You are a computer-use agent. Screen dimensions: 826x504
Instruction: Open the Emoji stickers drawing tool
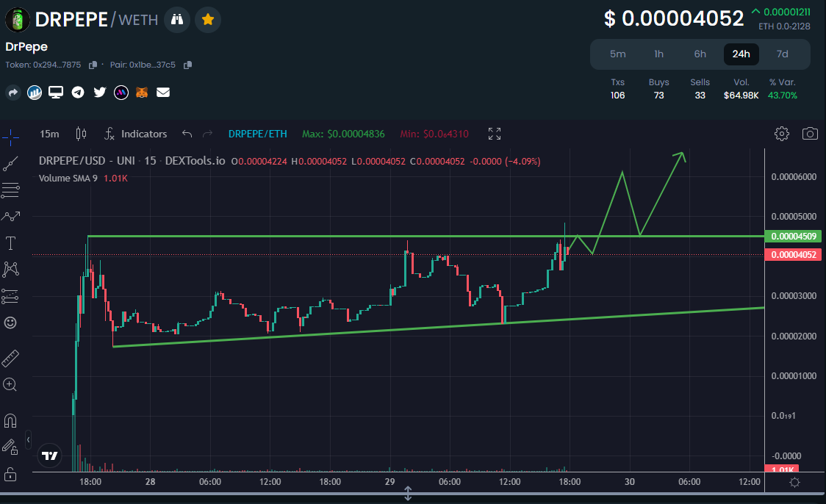tap(10, 323)
